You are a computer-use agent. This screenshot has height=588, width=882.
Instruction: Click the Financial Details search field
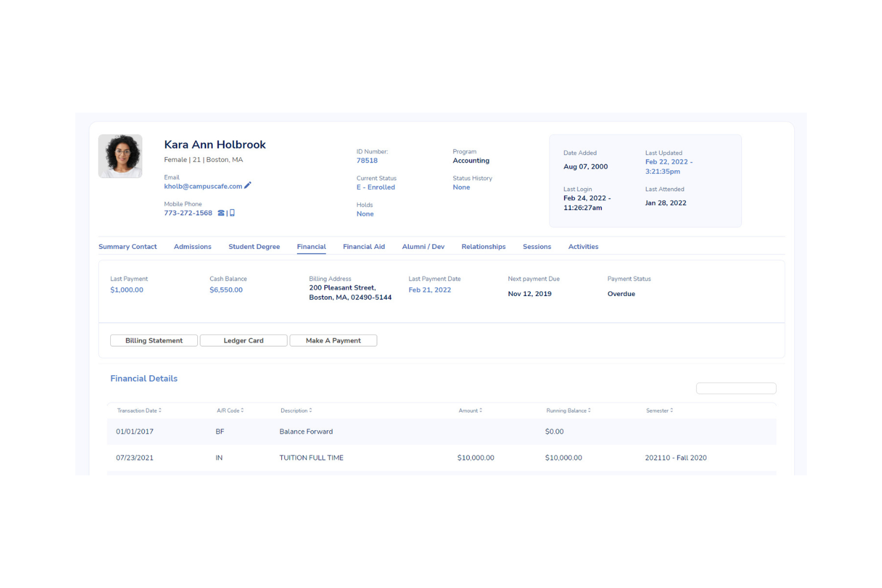coord(736,388)
